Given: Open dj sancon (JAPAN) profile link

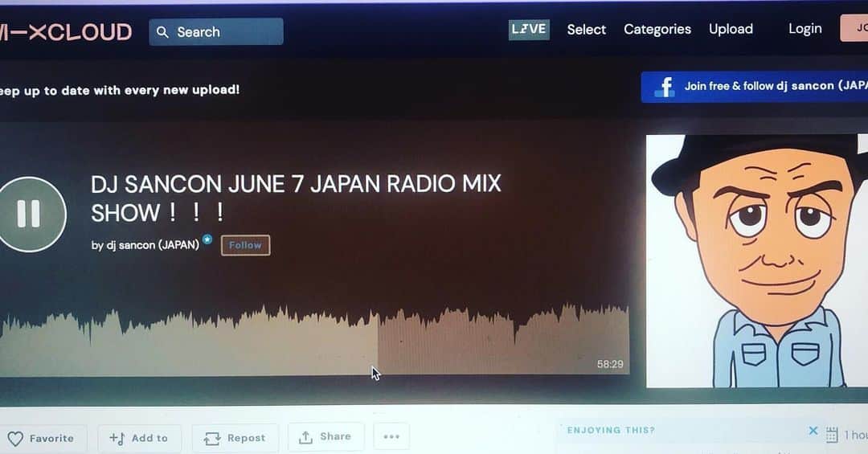Looking at the screenshot, I should click(x=152, y=245).
